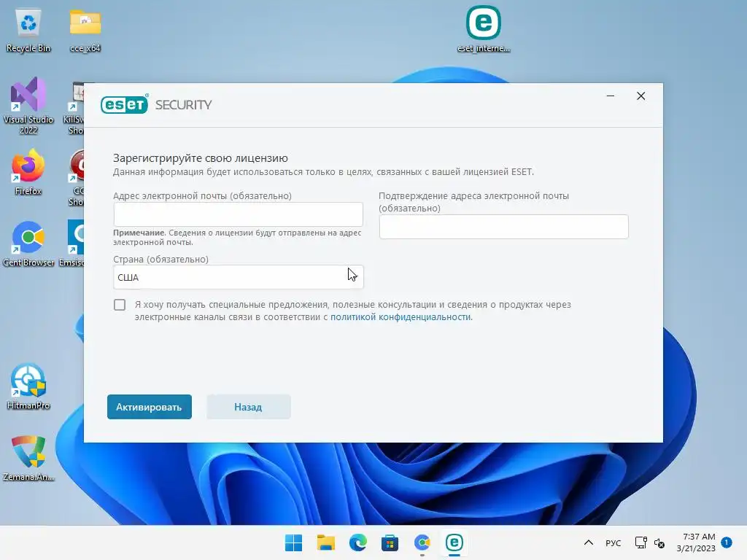Minimize the ESET Security window
Image resolution: width=747 pixels, height=560 pixels.
(x=611, y=96)
